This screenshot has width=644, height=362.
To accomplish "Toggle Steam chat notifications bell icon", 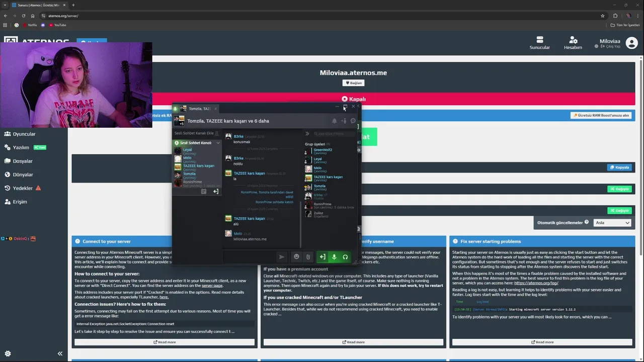I will click(334, 121).
